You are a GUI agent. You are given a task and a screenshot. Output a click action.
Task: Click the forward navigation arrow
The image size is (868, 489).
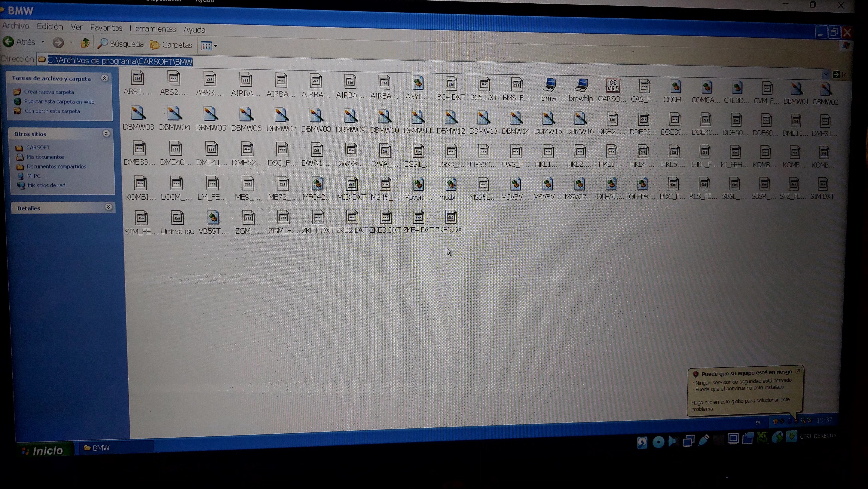(58, 42)
